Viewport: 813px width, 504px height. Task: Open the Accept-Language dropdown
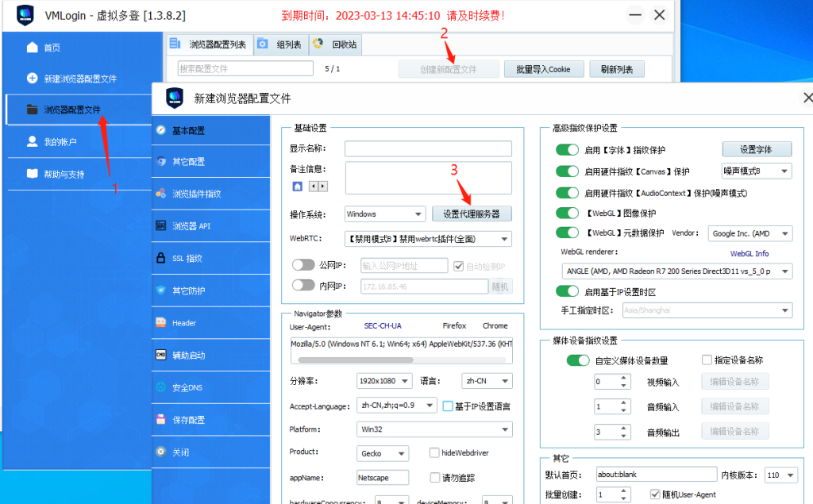point(397,405)
